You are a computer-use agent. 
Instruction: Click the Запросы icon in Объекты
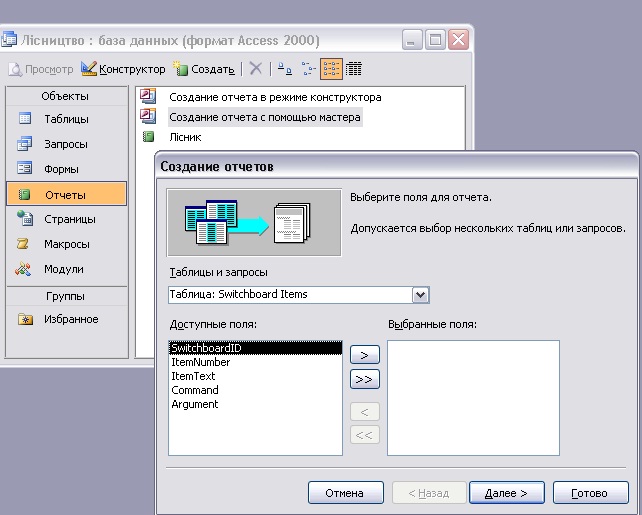25,144
